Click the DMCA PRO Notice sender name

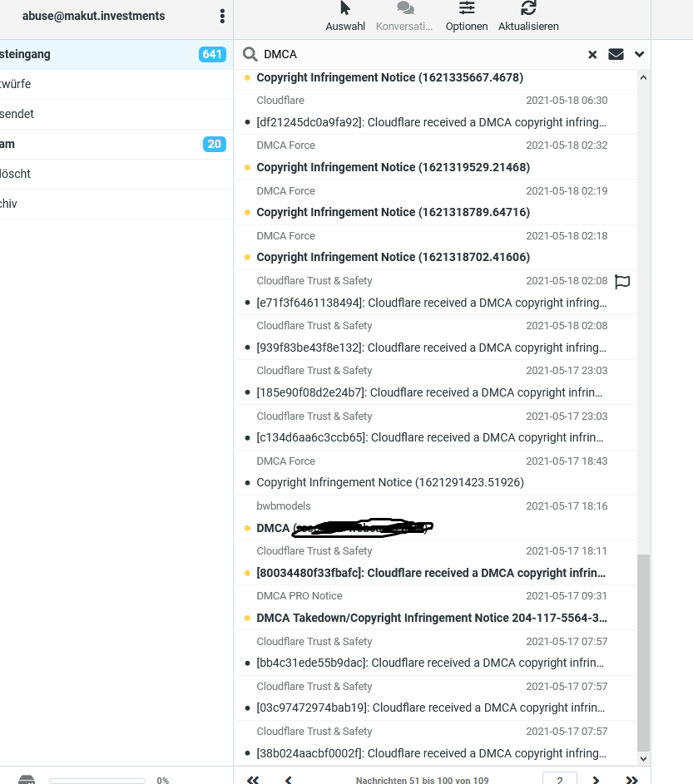click(299, 596)
